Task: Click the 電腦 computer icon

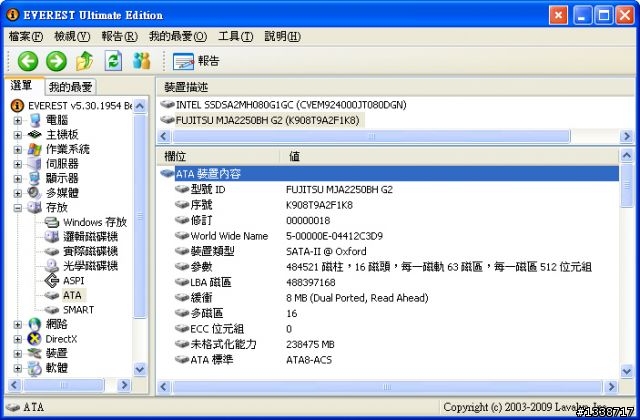Action: tap(35, 120)
